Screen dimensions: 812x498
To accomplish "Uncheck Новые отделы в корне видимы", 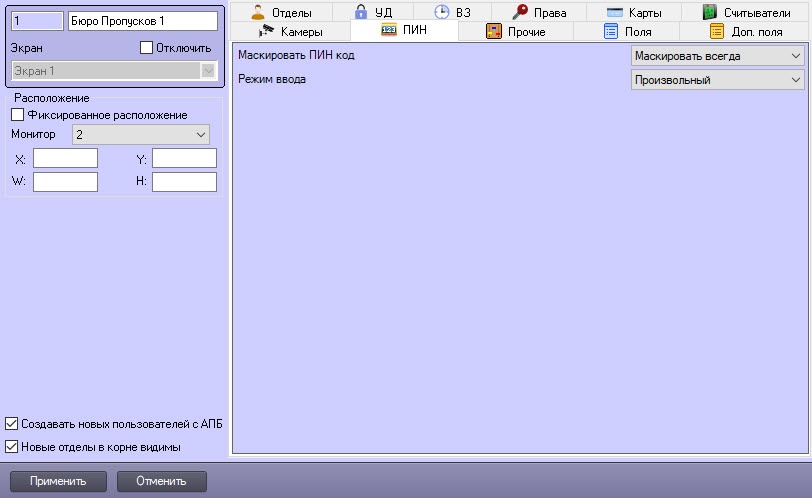I will (12, 447).
